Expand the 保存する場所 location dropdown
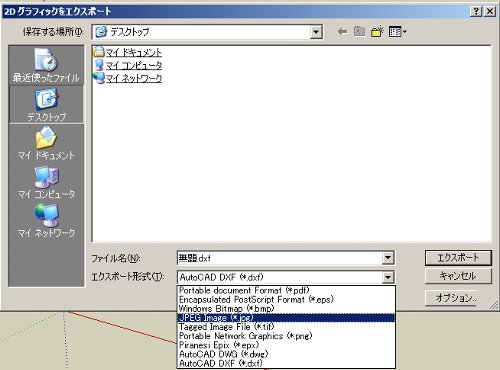This screenshot has height=370, width=500. 316,32
